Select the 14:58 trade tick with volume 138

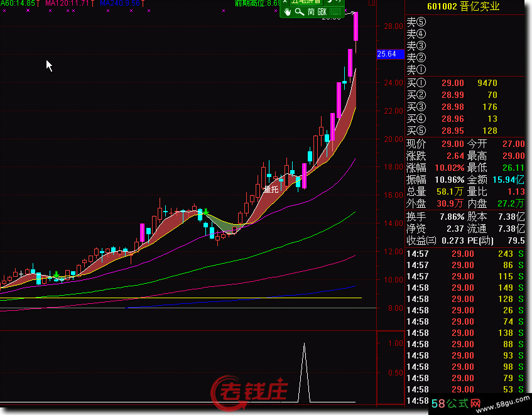pyautogui.click(x=465, y=333)
